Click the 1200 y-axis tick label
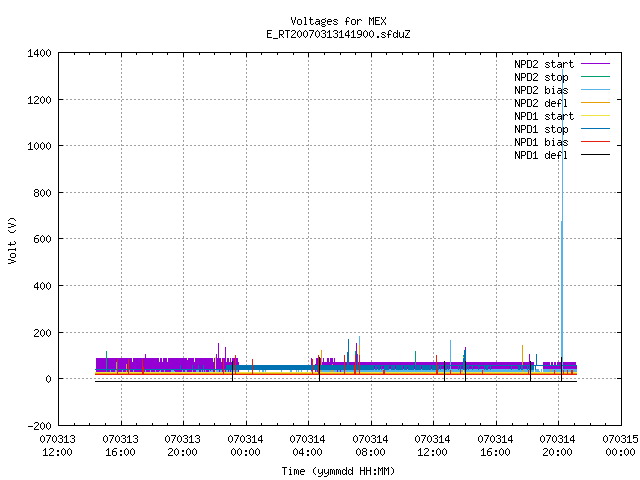640x480 pixels. [39, 100]
